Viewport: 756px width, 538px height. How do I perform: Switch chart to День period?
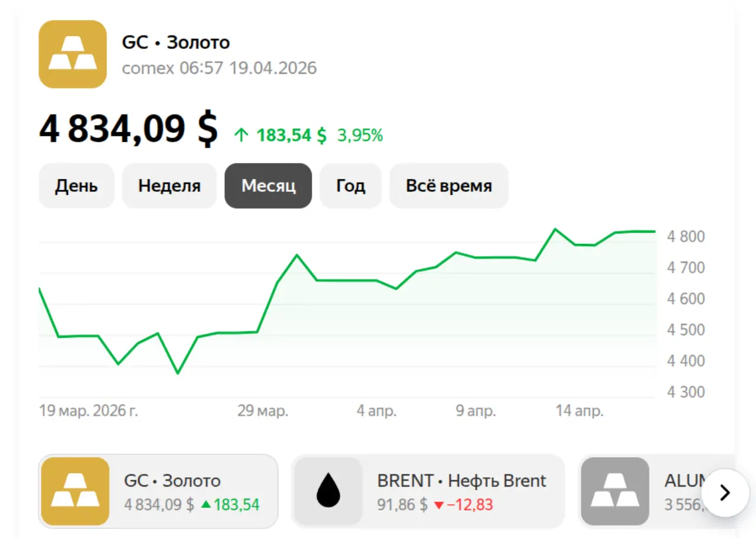pyautogui.click(x=76, y=186)
